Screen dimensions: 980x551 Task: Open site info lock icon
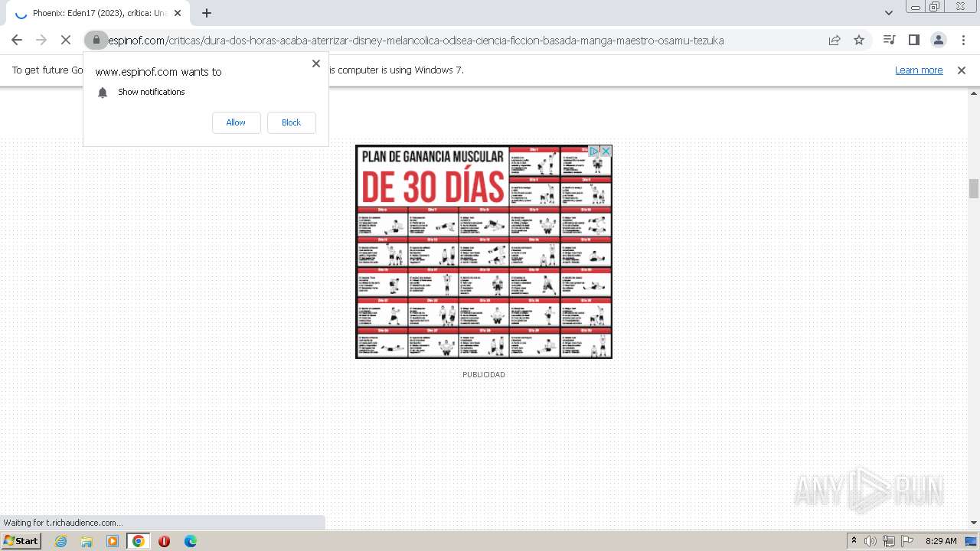(x=96, y=40)
